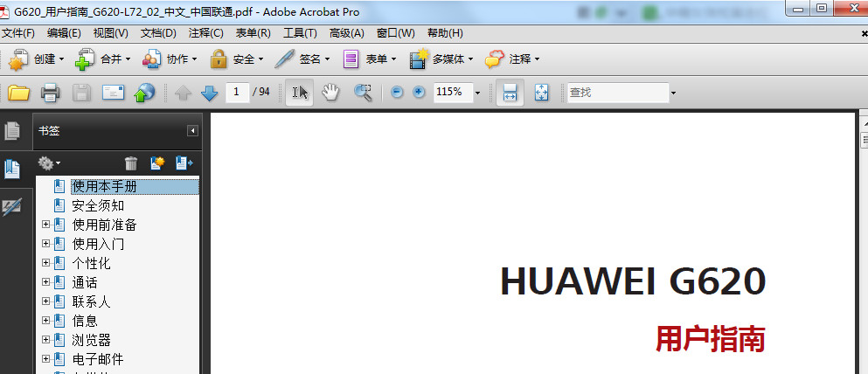Expand the 使用入门 bookmark
The image size is (868, 374).
[x=46, y=244]
